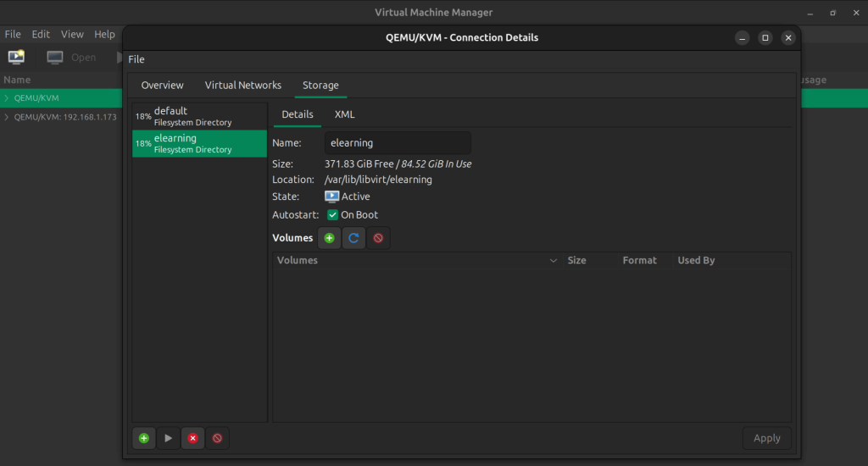868x466 pixels.
Task: Refresh the volume list
Action: [x=353, y=238]
